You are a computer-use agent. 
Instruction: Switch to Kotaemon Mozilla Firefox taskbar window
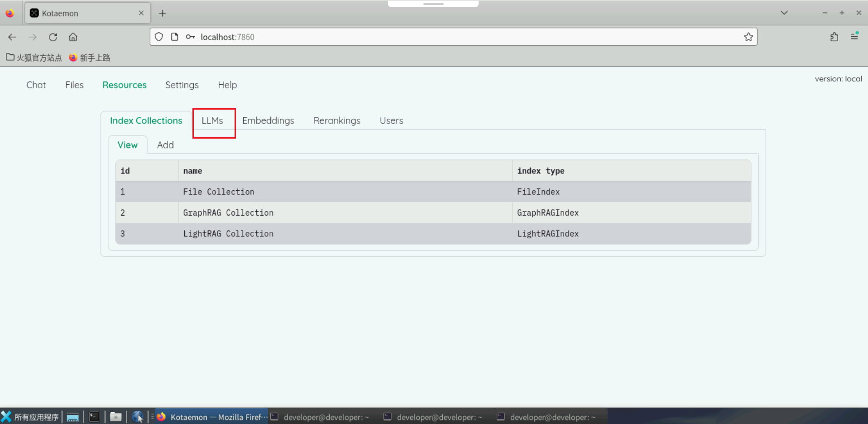coord(212,417)
